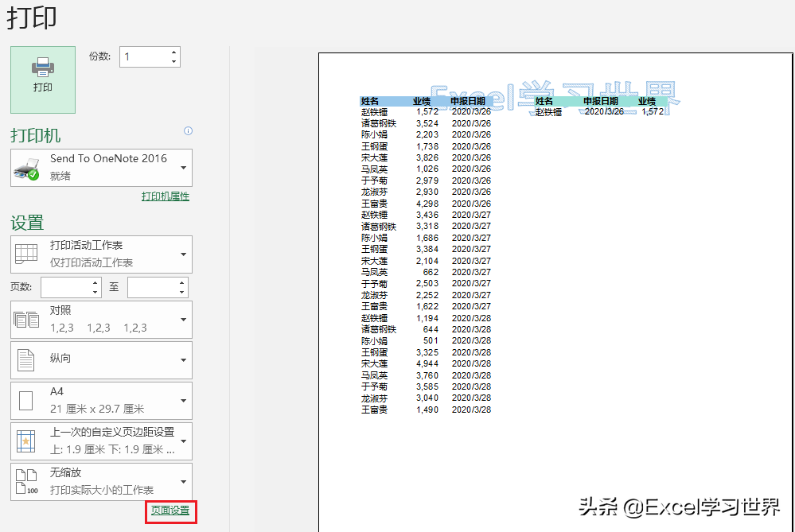Click preview cell 诸葛钢铁 with 3,524
The image size is (795, 532).
click(400, 123)
